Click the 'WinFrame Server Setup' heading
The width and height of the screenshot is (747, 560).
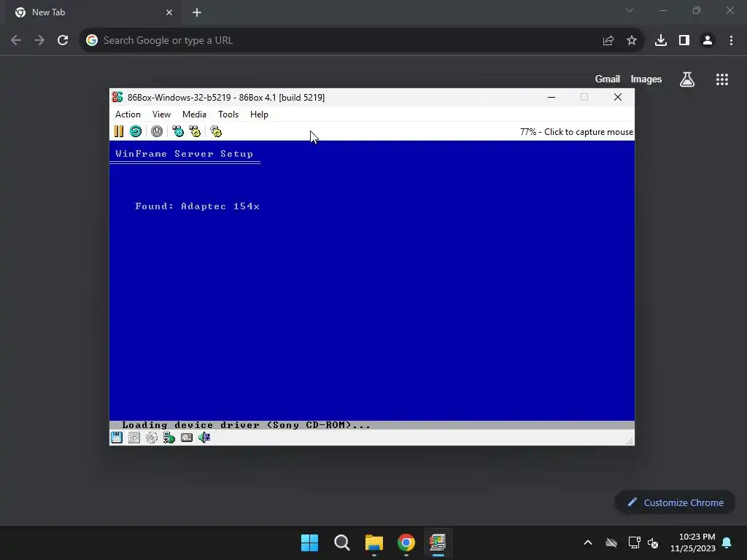(x=185, y=154)
